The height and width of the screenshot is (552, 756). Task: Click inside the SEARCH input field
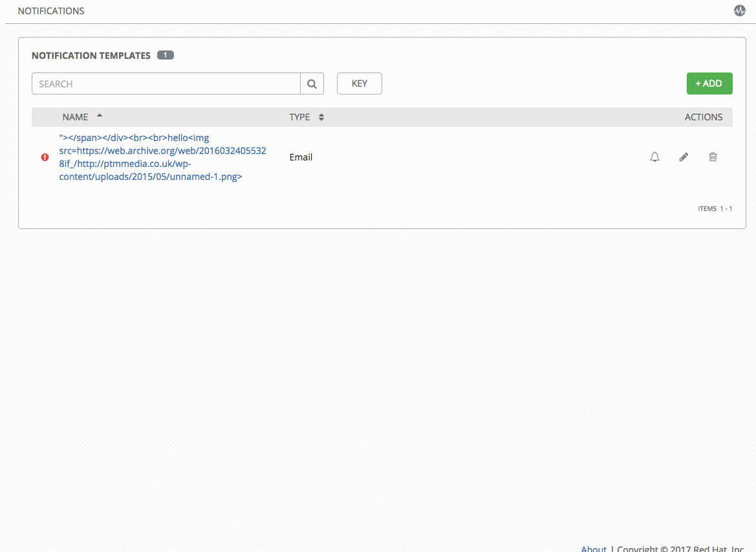tap(162, 83)
